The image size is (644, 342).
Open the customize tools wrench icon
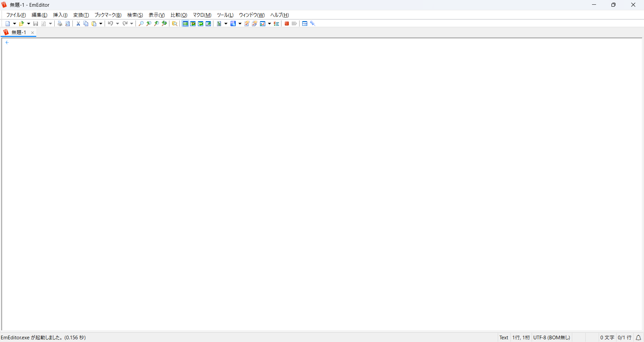coord(313,24)
